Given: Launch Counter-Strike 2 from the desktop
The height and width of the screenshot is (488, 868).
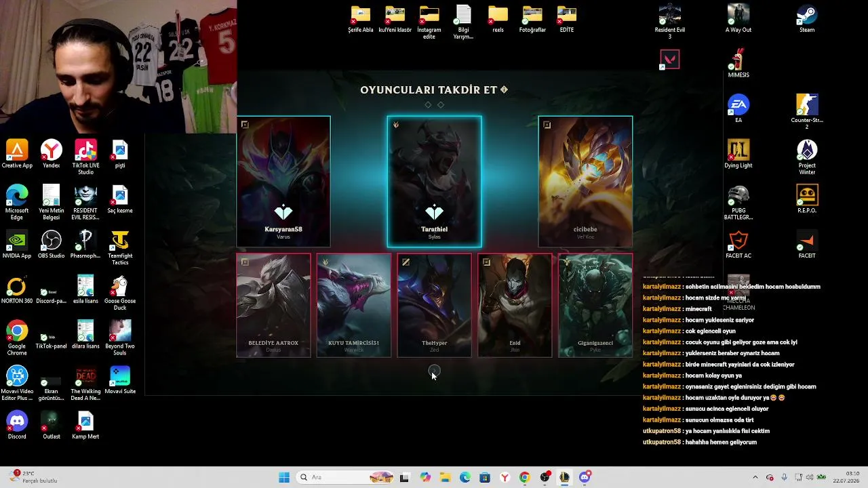Looking at the screenshot, I should pos(807,113).
